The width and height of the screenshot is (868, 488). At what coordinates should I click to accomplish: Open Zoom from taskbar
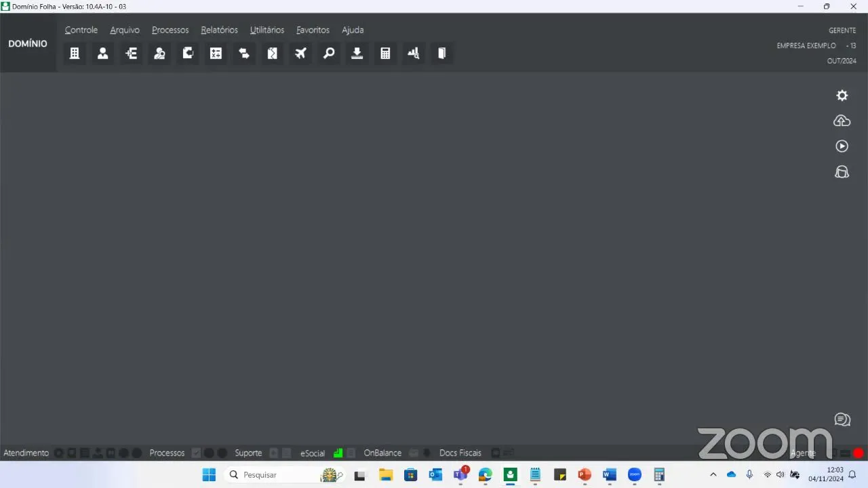click(635, 474)
